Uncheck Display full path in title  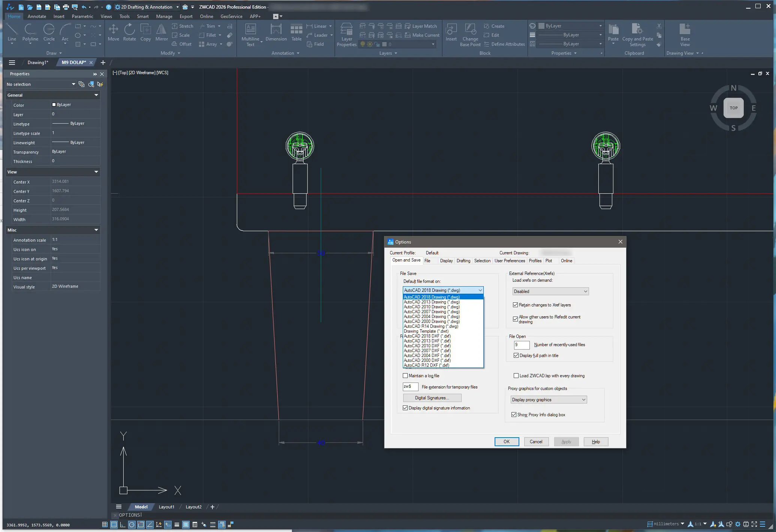[x=516, y=356]
